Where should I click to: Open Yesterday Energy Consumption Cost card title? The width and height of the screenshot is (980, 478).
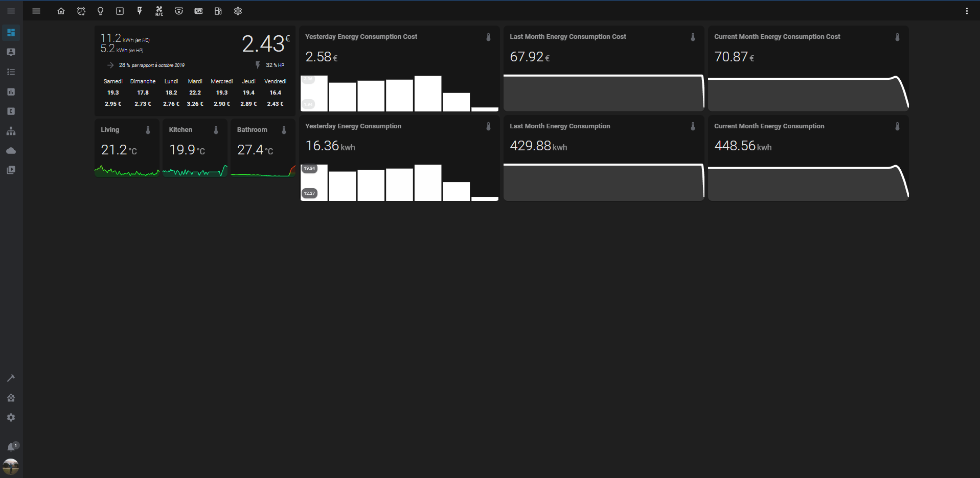pos(361,37)
